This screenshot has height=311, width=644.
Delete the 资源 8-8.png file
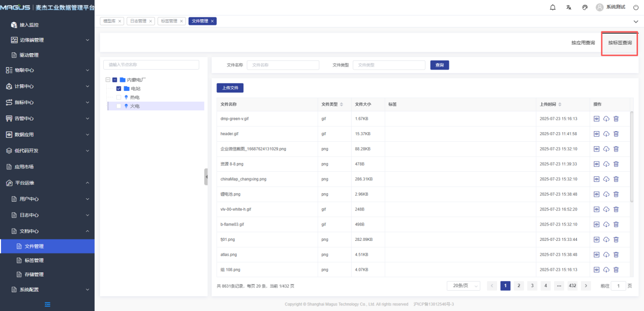(x=616, y=164)
